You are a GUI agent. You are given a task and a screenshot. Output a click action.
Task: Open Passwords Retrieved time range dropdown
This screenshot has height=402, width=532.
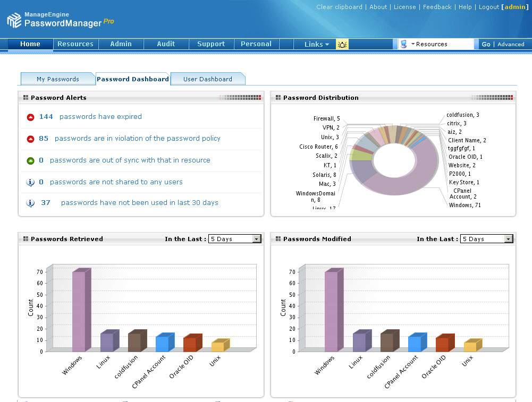coord(257,239)
